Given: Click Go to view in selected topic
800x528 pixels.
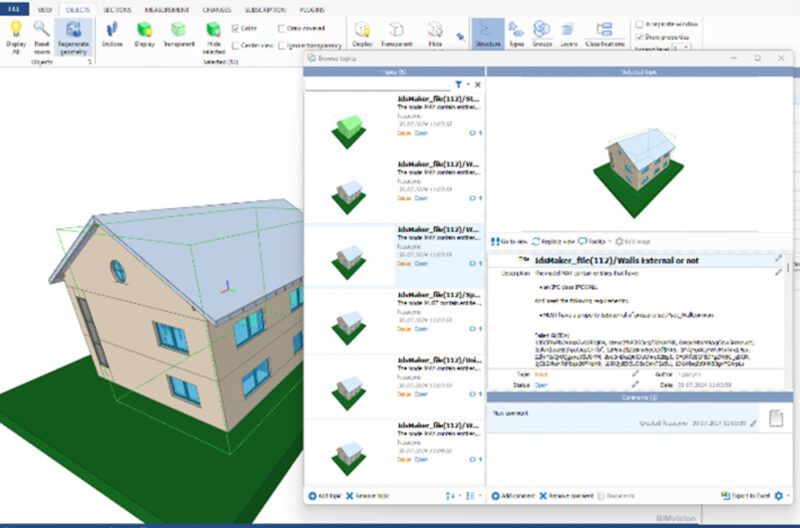Looking at the screenshot, I should coord(509,241).
